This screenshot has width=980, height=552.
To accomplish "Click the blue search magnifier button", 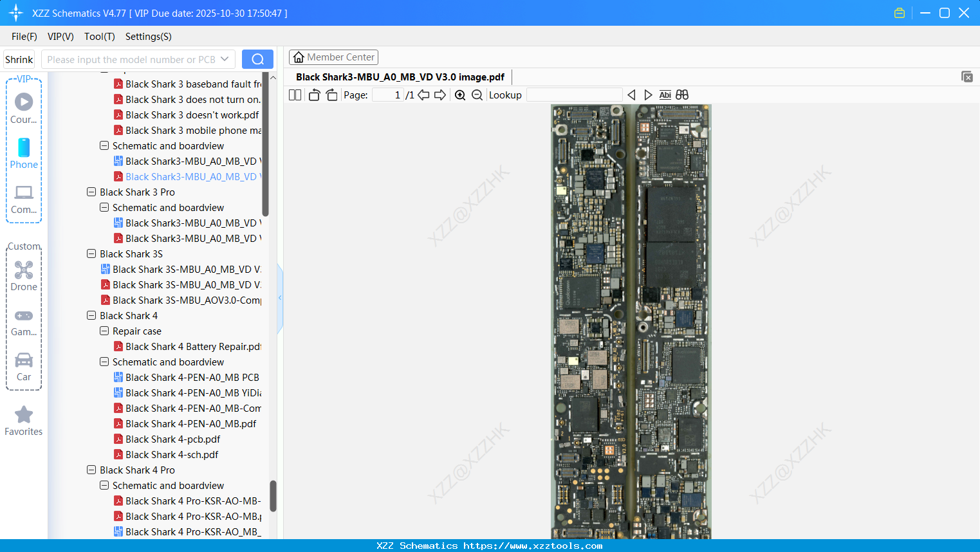I will [257, 59].
